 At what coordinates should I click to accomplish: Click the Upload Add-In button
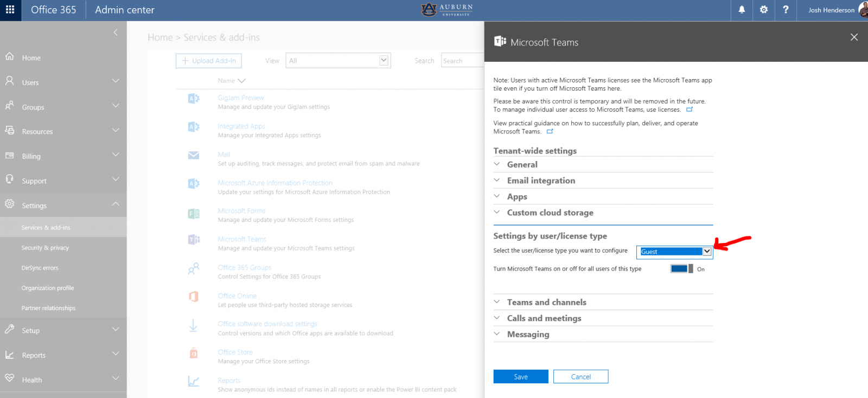pos(209,61)
